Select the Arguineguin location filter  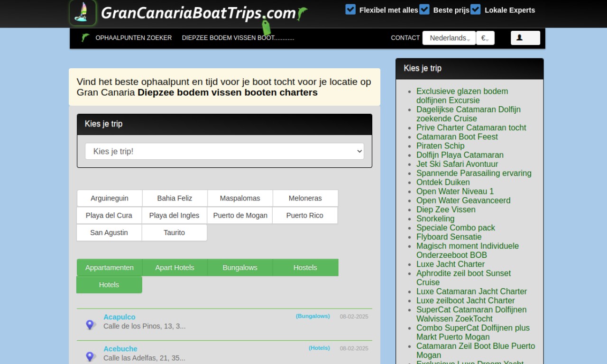click(x=110, y=198)
